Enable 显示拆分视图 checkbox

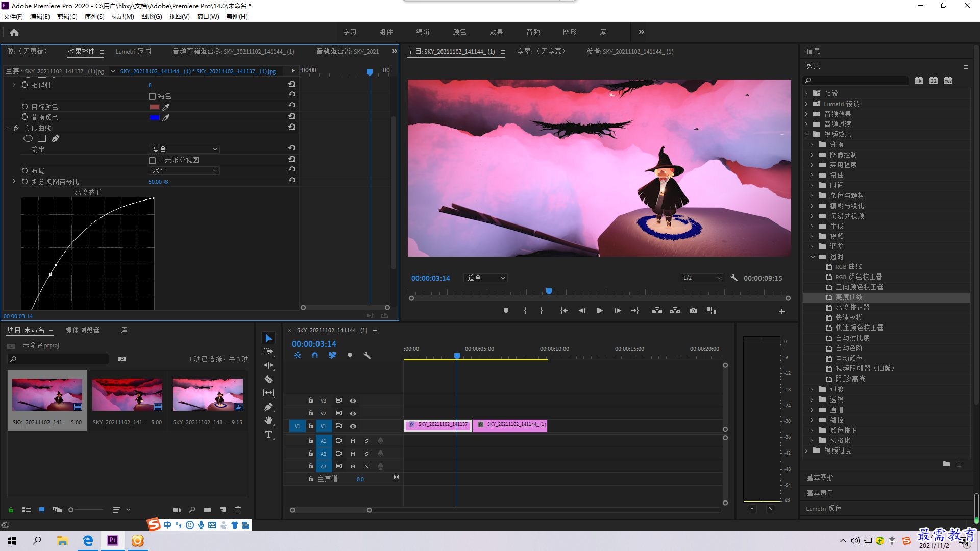pyautogui.click(x=152, y=160)
